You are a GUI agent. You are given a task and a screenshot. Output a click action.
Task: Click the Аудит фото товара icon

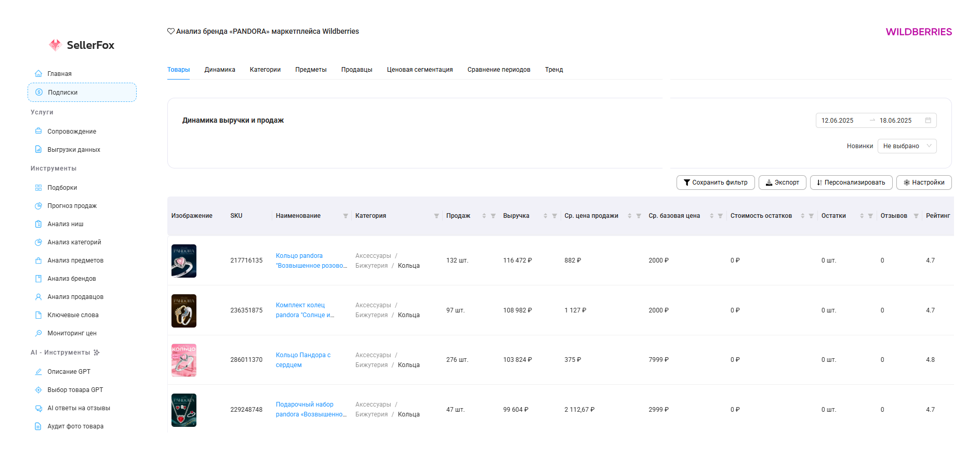(x=38, y=426)
